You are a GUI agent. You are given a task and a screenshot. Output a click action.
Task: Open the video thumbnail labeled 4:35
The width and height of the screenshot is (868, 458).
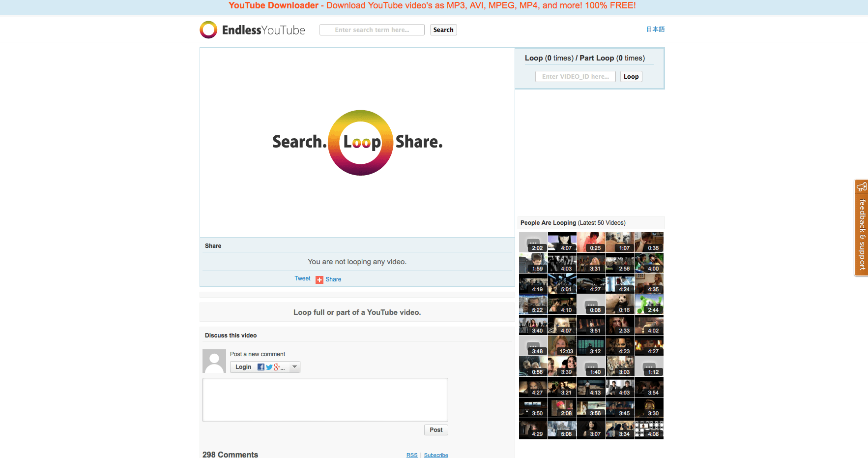point(649,283)
